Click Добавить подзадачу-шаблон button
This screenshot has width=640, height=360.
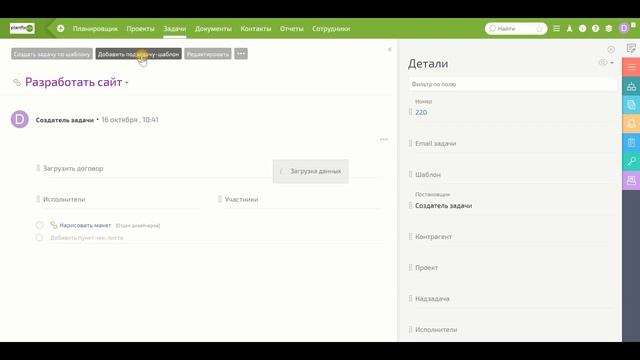click(138, 54)
